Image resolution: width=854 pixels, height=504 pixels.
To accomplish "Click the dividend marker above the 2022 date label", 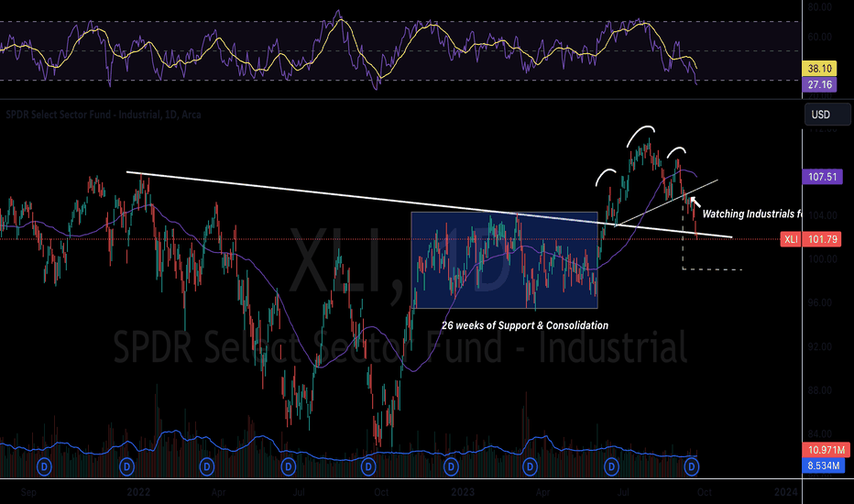I will 126,466.
